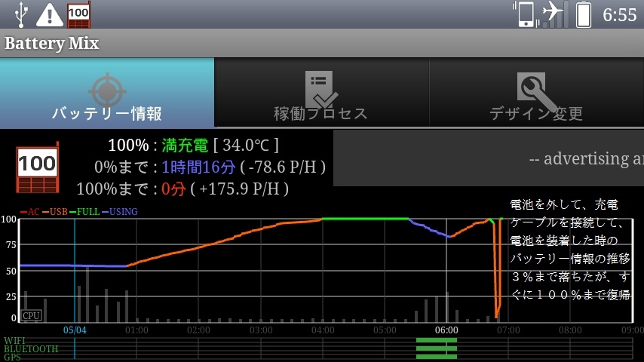The width and height of the screenshot is (644, 362).
Task: Tap the process checklist icon
Action: point(320,88)
